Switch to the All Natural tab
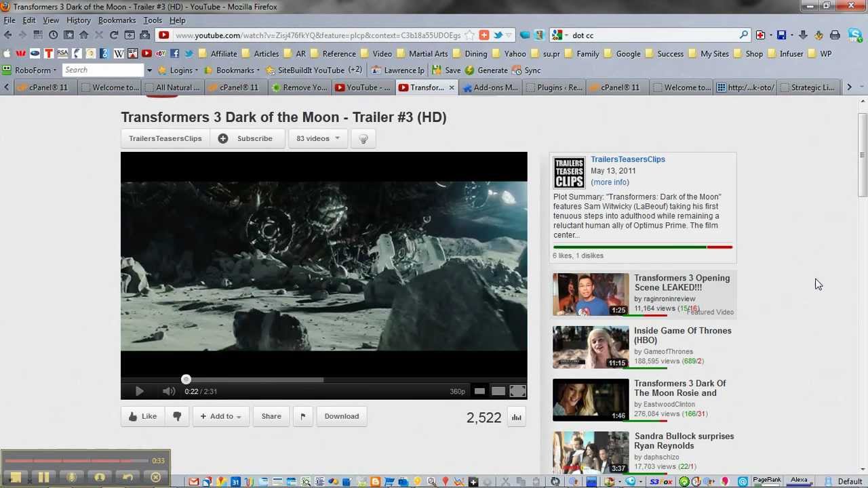The width and height of the screenshot is (868, 488). [x=172, y=87]
